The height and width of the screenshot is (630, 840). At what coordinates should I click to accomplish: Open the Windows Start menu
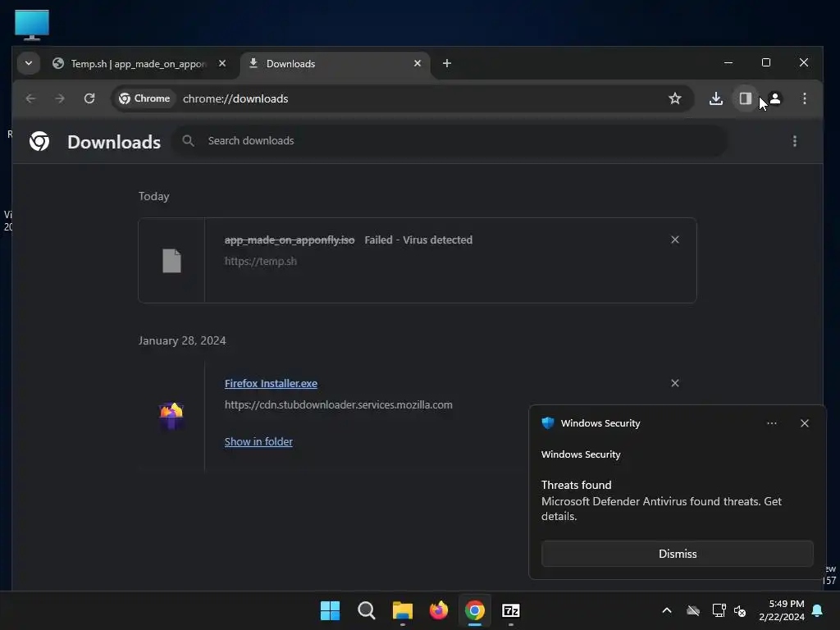[330, 610]
